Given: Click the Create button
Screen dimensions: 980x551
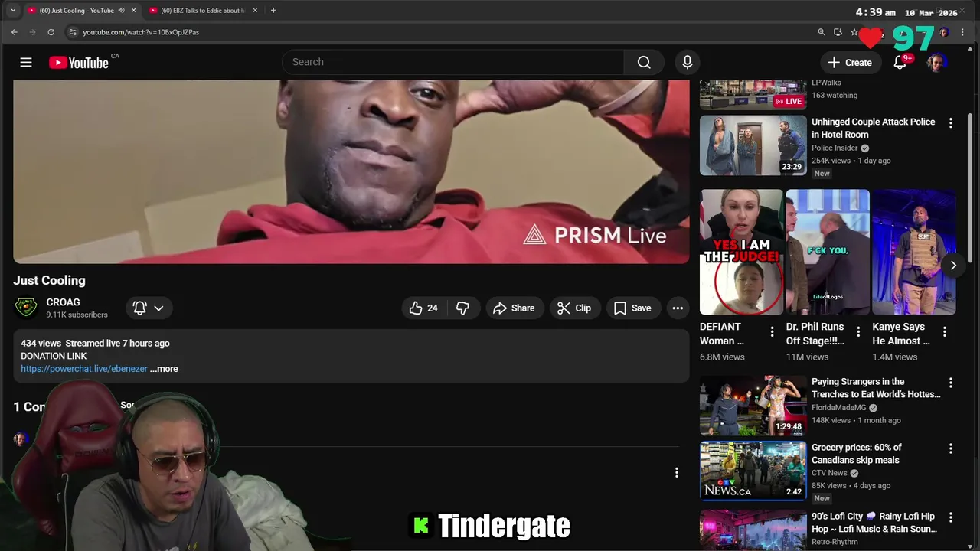Looking at the screenshot, I should click(850, 63).
